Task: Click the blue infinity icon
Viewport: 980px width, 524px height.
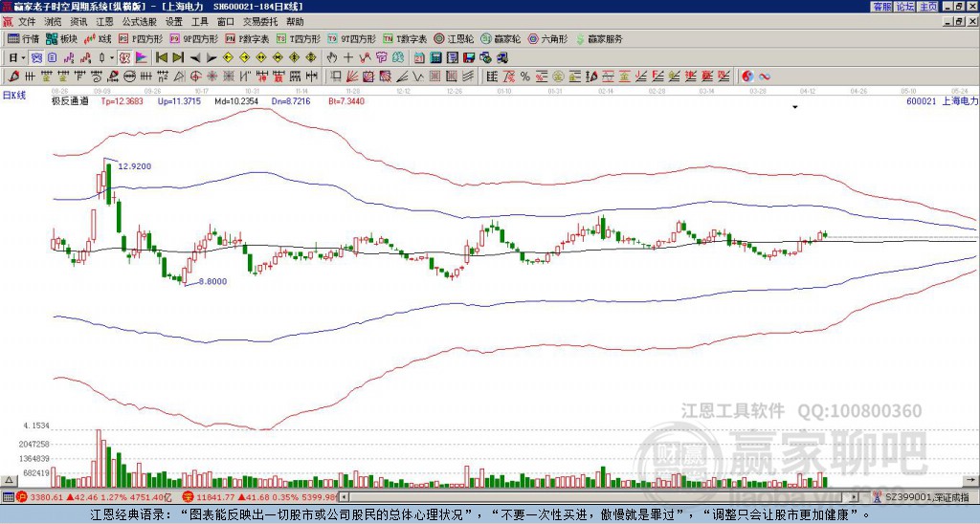Action: click(x=764, y=76)
